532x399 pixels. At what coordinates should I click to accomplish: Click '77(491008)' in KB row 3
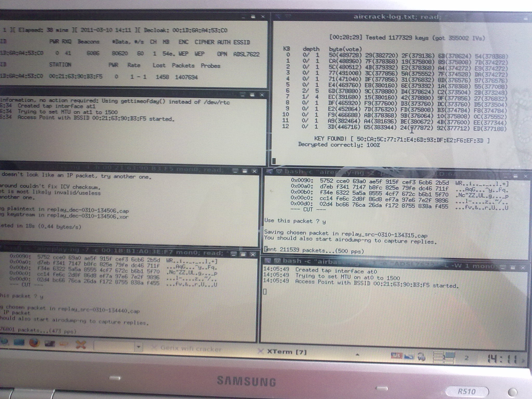[x=345, y=73]
